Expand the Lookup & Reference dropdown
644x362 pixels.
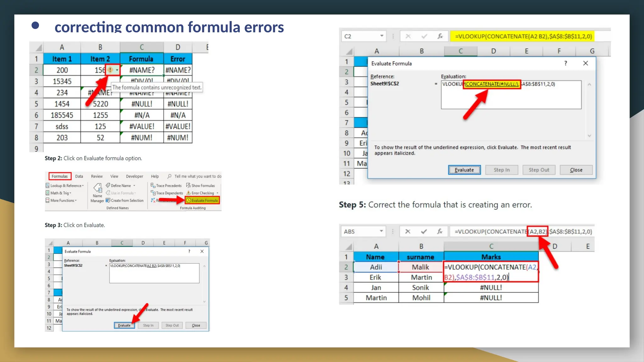click(x=83, y=186)
